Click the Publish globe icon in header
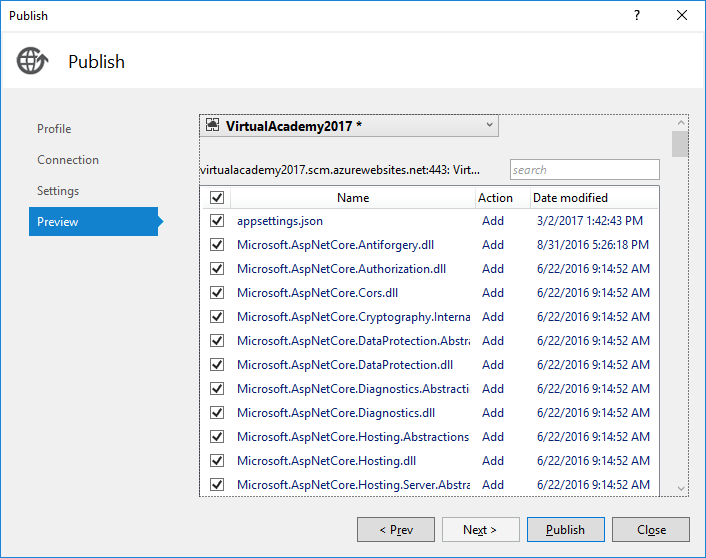 pos(32,61)
